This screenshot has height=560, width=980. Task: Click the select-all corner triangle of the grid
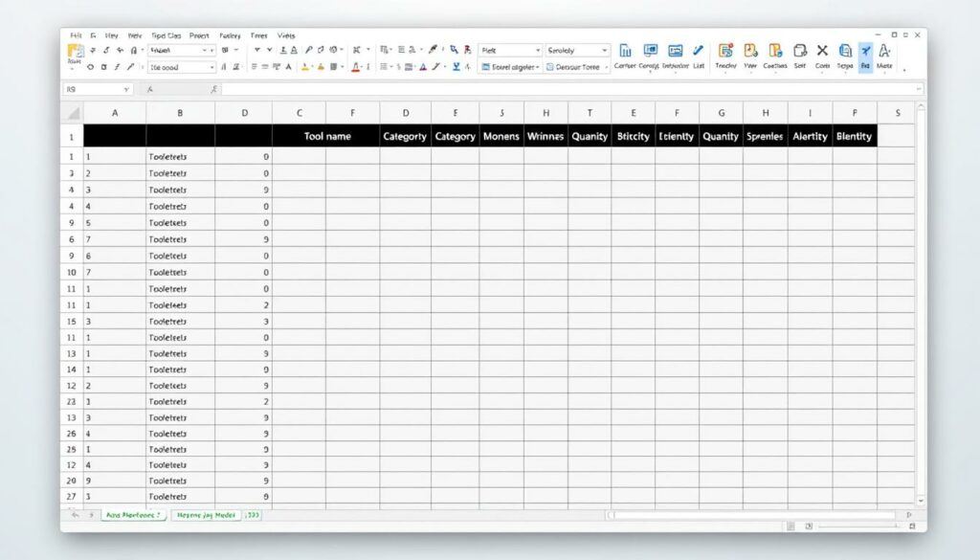(x=73, y=113)
